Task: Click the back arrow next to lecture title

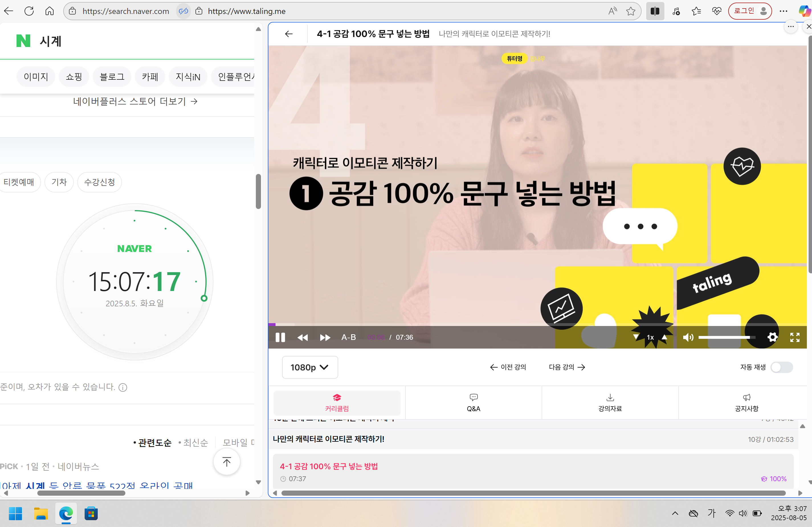Action: pyautogui.click(x=288, y=34)
